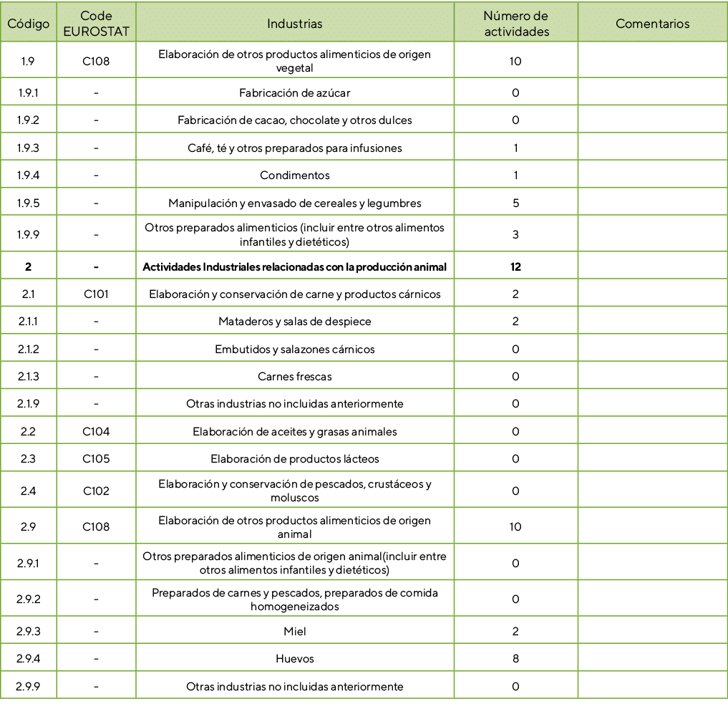The image size is (728, 709).
Task: Select the Huevos industry cell
Action: 294,659
